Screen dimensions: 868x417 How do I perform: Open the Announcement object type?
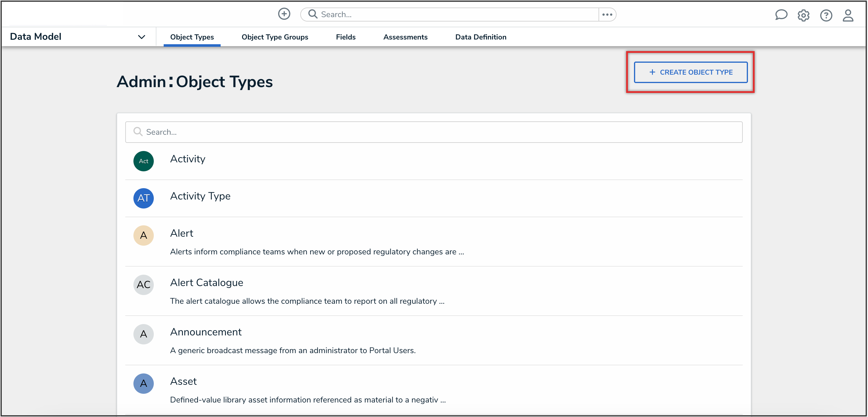click(206, 332)
